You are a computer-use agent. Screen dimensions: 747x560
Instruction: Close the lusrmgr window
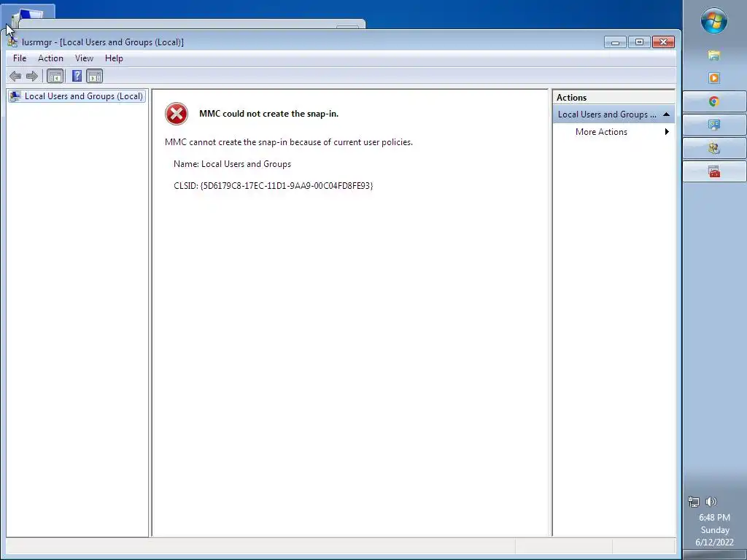coord(663,42)
